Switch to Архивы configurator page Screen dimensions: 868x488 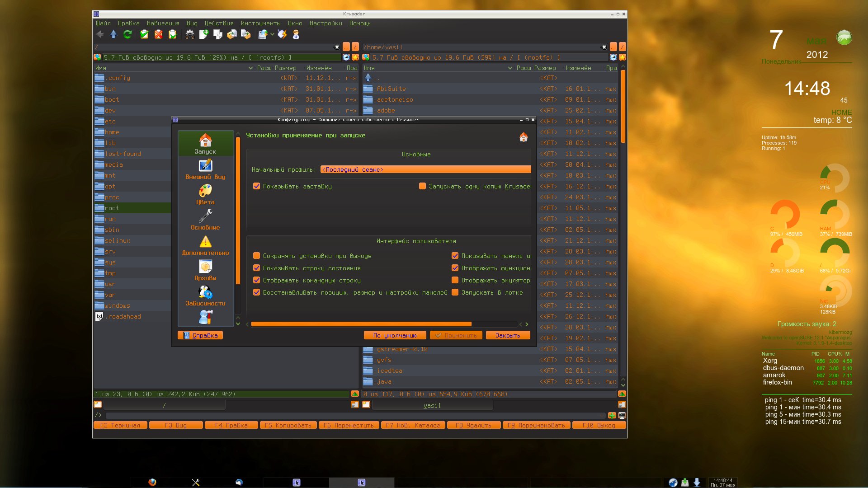tap(205, 271)
